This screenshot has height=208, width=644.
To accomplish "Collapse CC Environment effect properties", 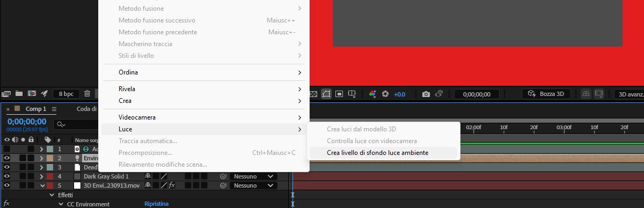I will click(61, 204).
